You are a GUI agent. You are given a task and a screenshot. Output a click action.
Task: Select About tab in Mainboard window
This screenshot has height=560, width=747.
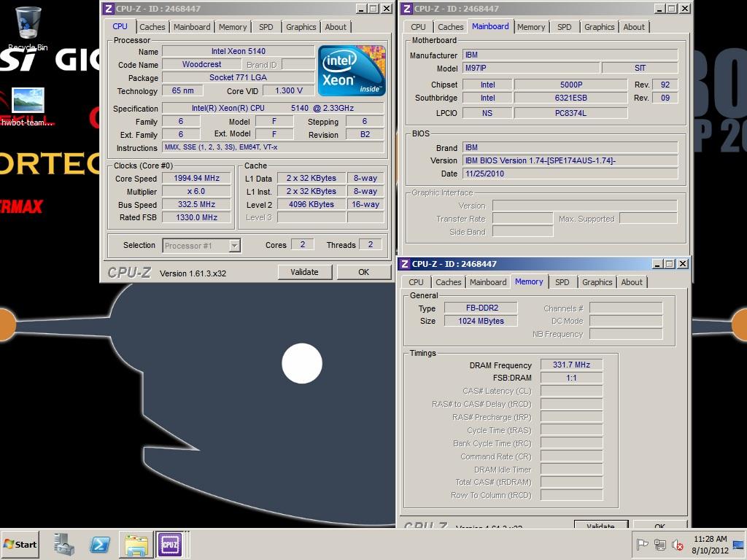pyautogui.click(x=634, y=27)
